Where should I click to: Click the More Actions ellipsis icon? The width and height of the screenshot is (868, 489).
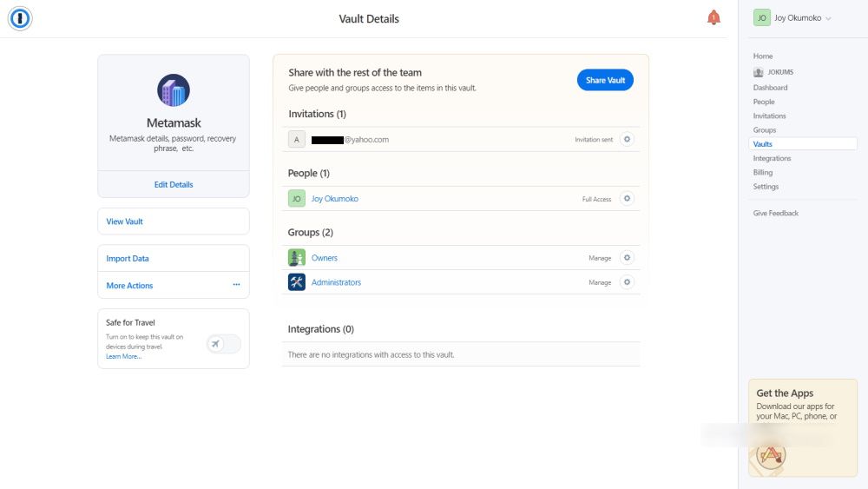tap(236, 285)
